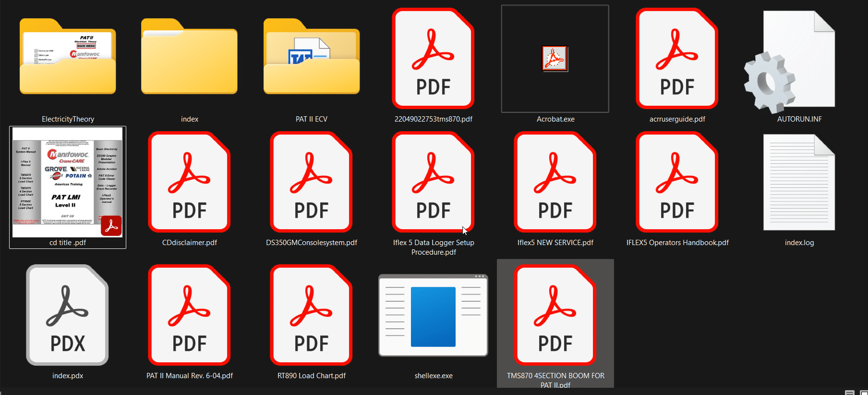This screenshot has height=395, width=868.
Task: Click the "22049022753tms870.pdf" file name
Action: [x=434, y=119]
